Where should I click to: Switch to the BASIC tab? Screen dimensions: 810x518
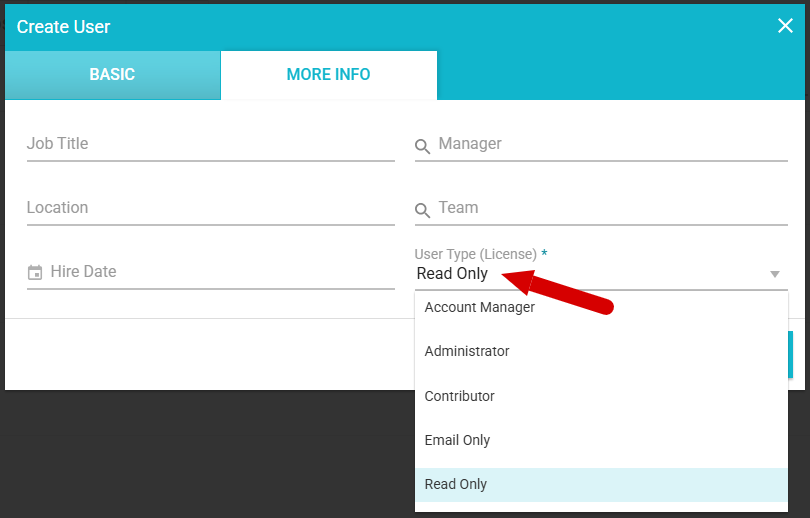[x=112, y=75]
